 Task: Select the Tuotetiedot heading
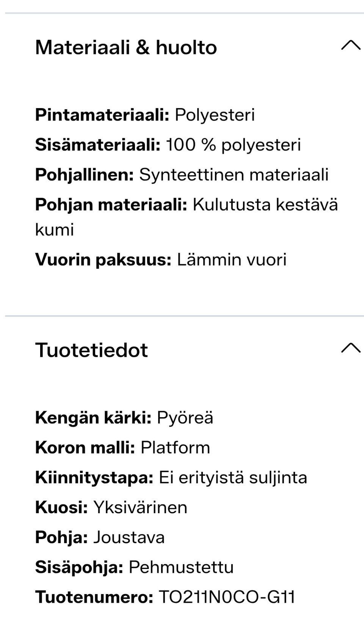[x=91, y=350]
